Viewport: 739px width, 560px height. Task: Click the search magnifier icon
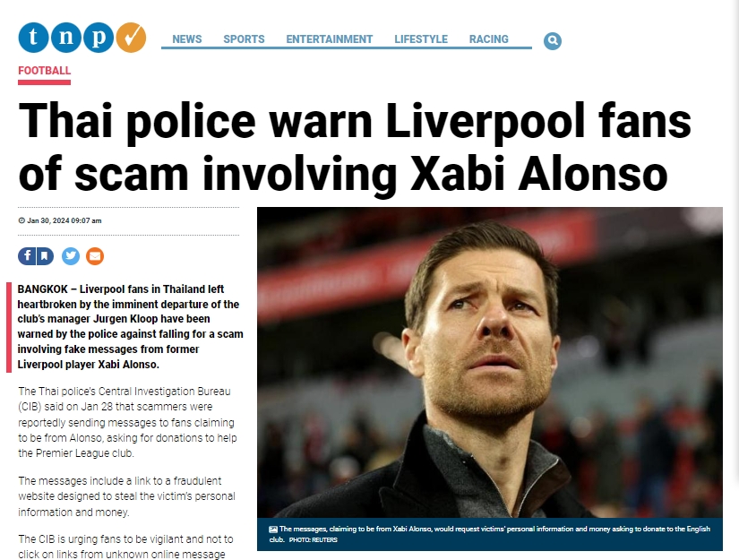pyautogui.click(x=553, y=41)
